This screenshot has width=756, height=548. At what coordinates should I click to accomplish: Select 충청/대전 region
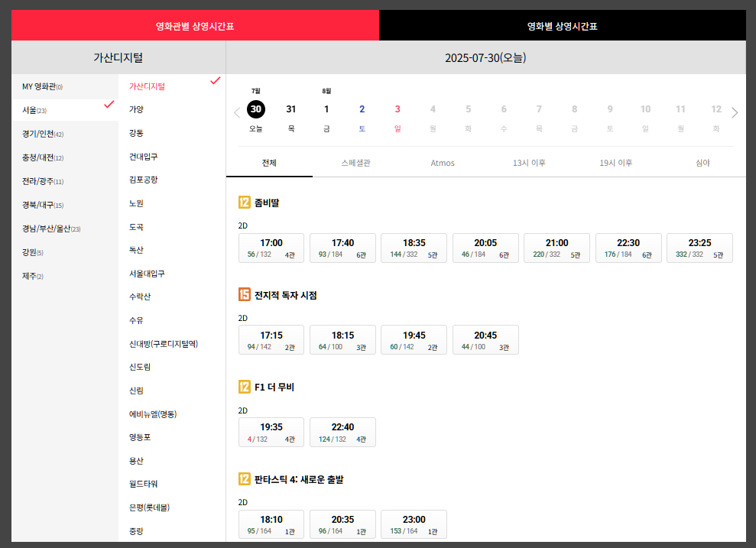[x=65, y=157]
